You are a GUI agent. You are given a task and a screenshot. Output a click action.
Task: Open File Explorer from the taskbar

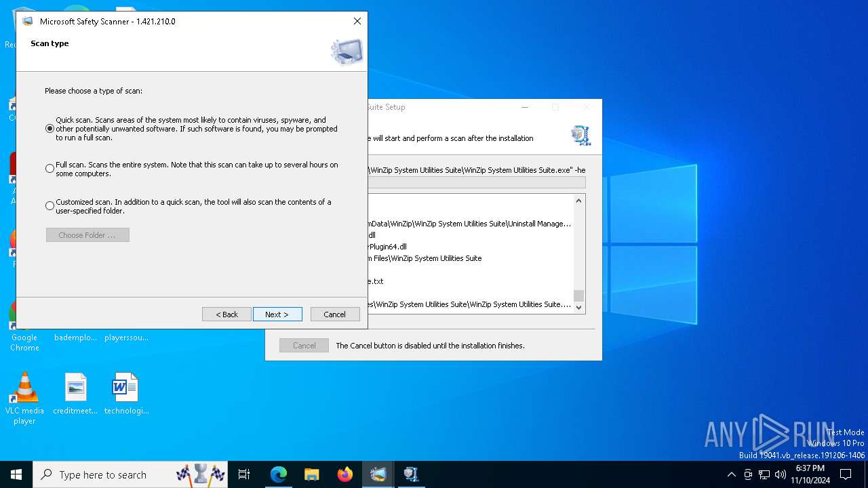click(312, 474)
